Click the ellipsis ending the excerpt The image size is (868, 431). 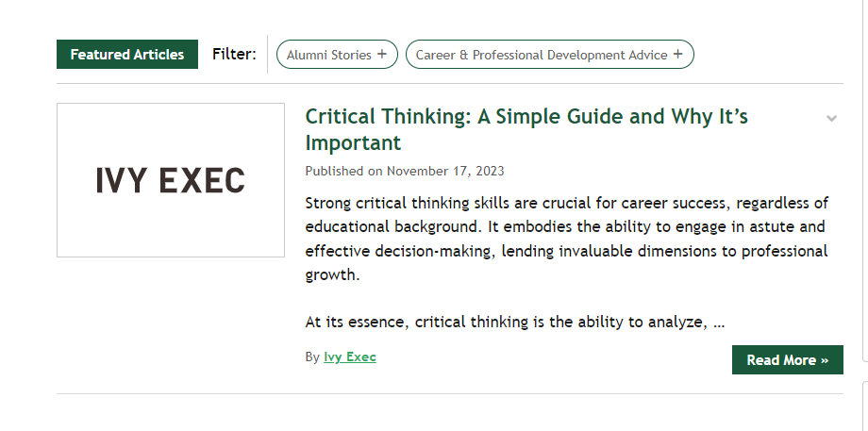click(719, 323)
